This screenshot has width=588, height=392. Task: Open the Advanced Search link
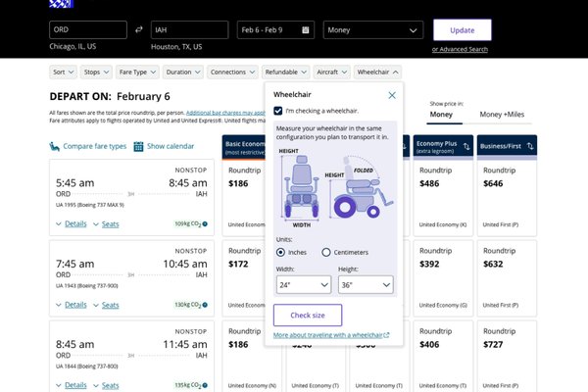(460, 49)
